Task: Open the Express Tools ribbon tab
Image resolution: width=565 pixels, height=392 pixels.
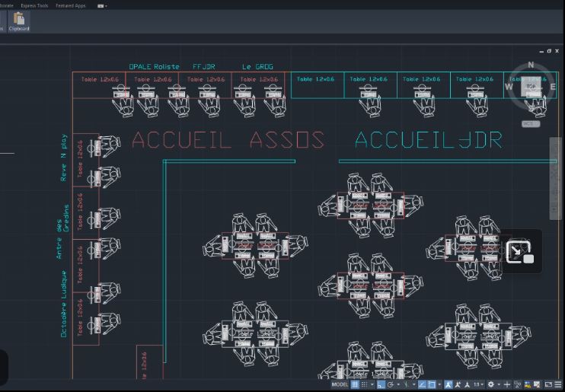Action: click(x=34, y=5)
